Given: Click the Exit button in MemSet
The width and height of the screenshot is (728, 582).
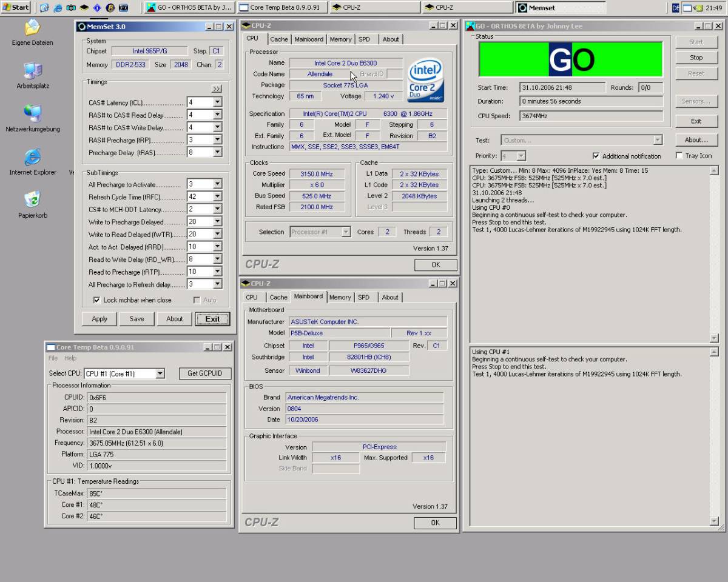Looking at the screenshot, I should 212,319.
